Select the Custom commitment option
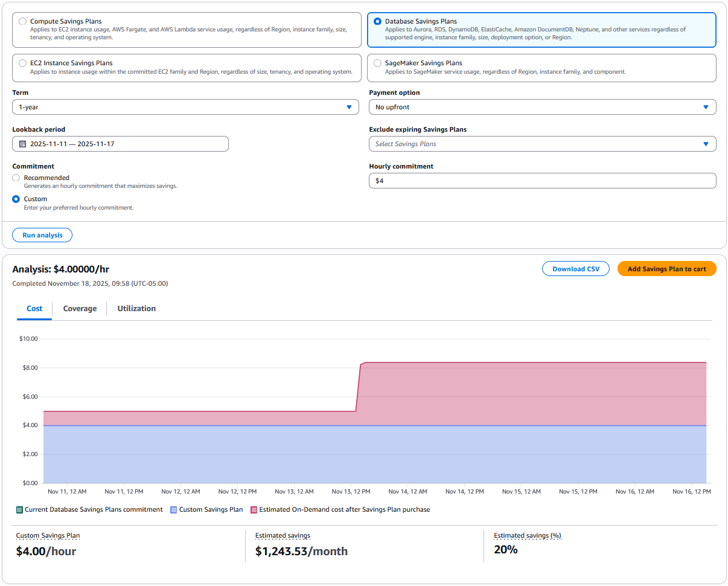Image resolution: width=728 pixels, height=586 pixels. [x=16, y=198]
